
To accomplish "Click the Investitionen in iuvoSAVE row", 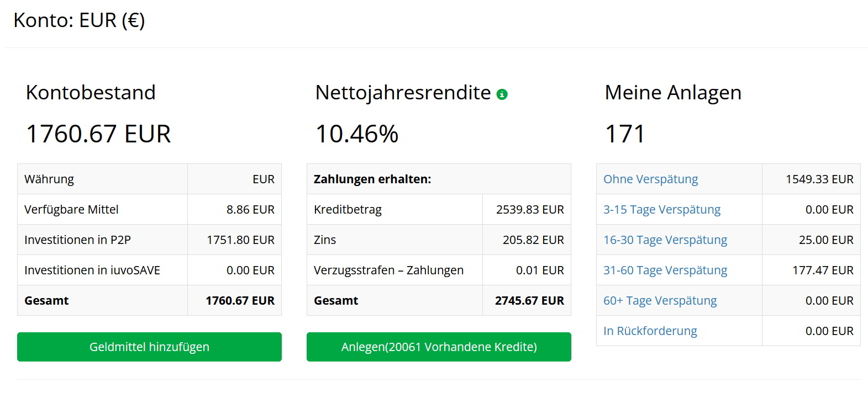I will [149, 270].
